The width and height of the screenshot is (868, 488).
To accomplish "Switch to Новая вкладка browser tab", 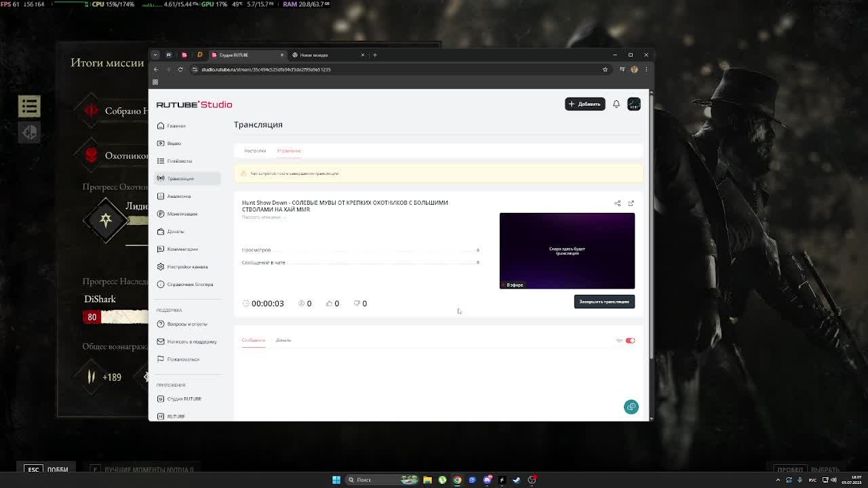I will click(x=328, y=55).
